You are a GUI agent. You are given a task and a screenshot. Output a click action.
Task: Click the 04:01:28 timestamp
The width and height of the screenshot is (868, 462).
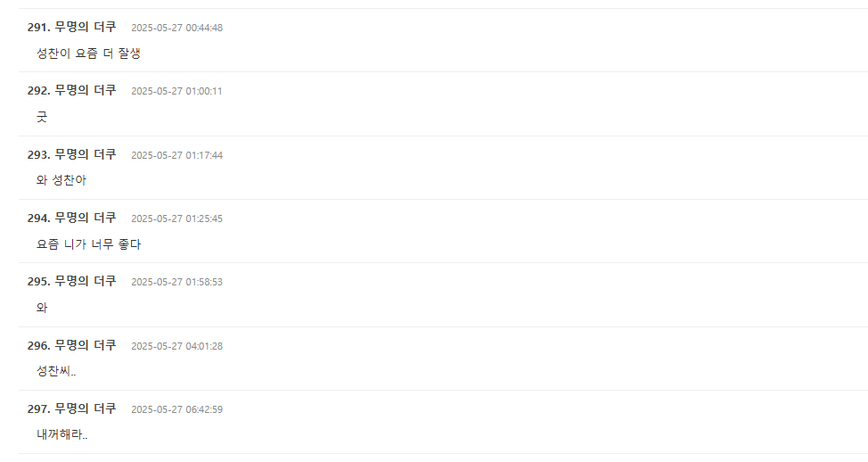176,346
